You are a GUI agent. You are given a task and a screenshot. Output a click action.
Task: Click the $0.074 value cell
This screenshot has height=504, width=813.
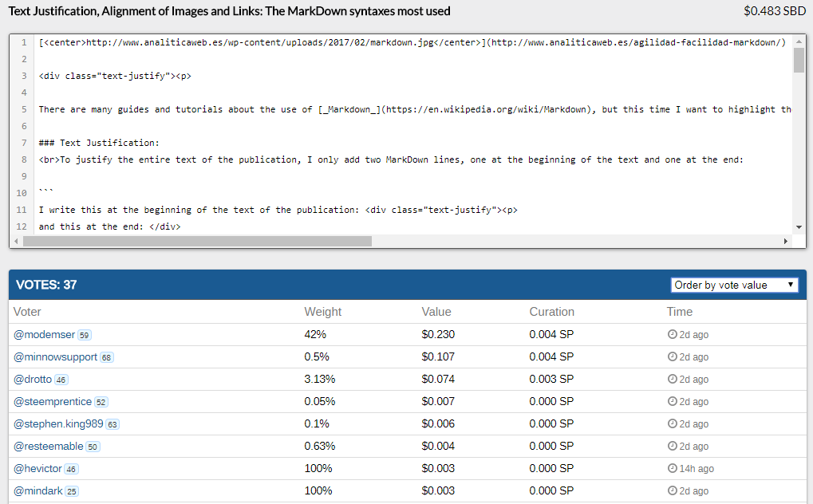(x=438, y=379)
